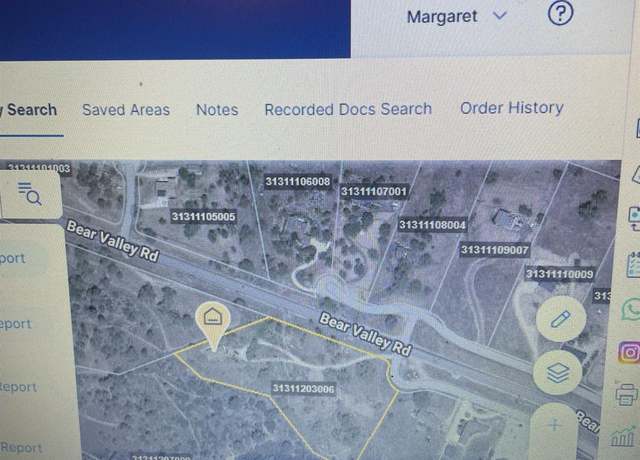640x460 pixels.
Task: Click the zoom in plus button
Action: click(554, 426)
